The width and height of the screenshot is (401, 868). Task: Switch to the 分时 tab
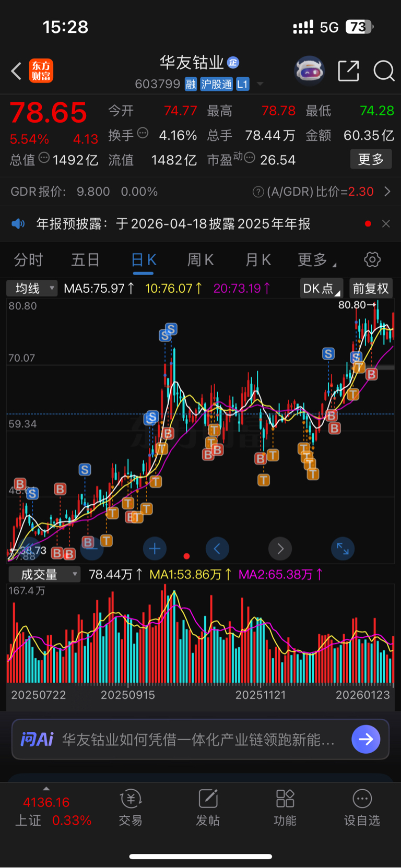tap(28, 260)
